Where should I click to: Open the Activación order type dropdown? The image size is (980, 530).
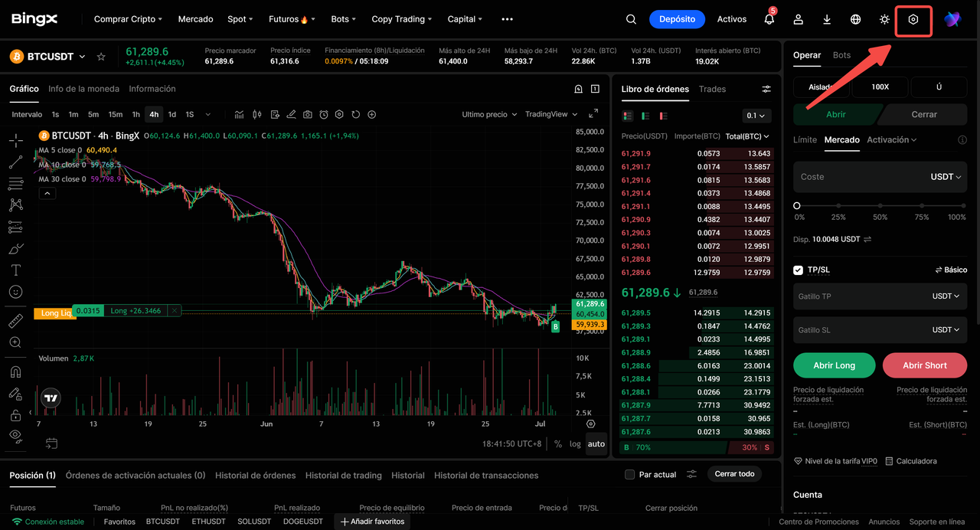[x=892, y=140]
